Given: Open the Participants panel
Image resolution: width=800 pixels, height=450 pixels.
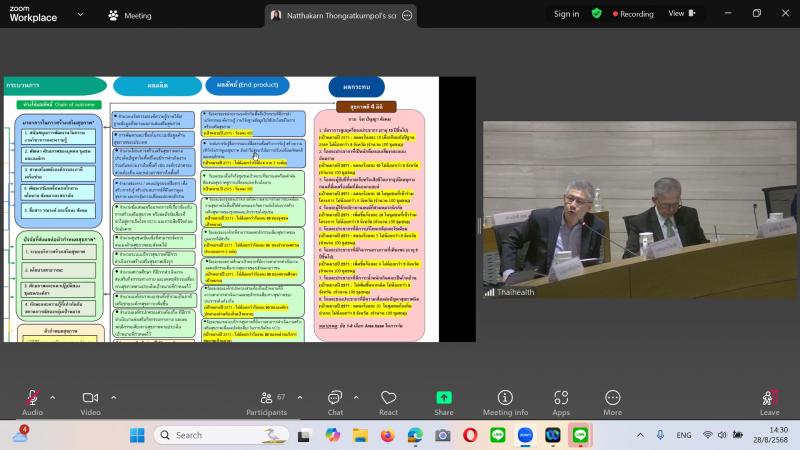Looking at the screenshot, I should point(267,402).
